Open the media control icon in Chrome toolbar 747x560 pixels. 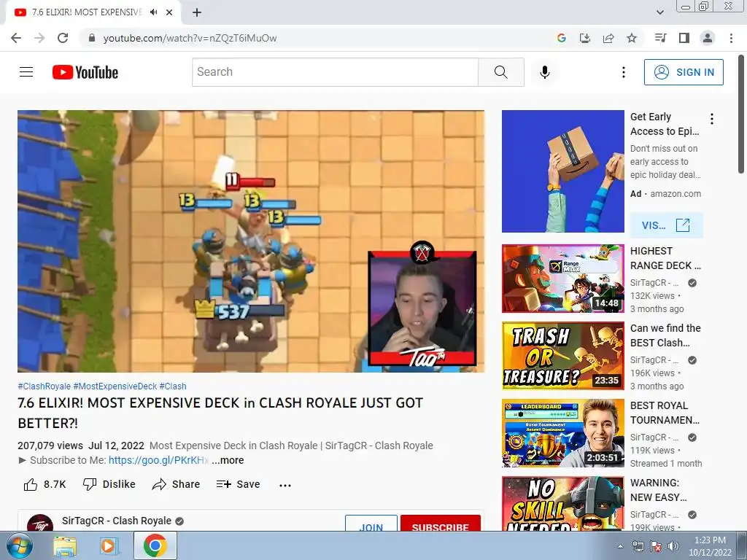(x=661, y=38)
